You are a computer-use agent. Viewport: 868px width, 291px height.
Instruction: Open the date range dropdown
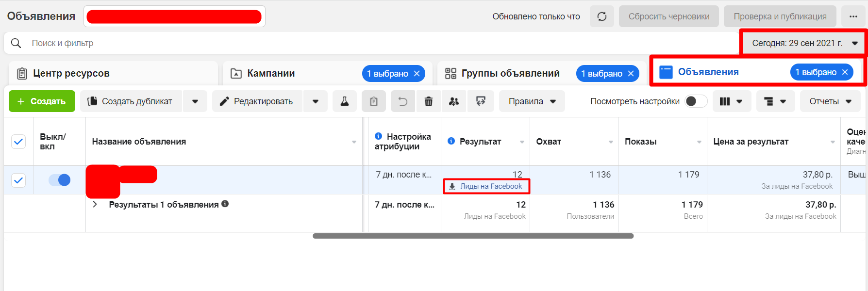[x=803, y=43]
